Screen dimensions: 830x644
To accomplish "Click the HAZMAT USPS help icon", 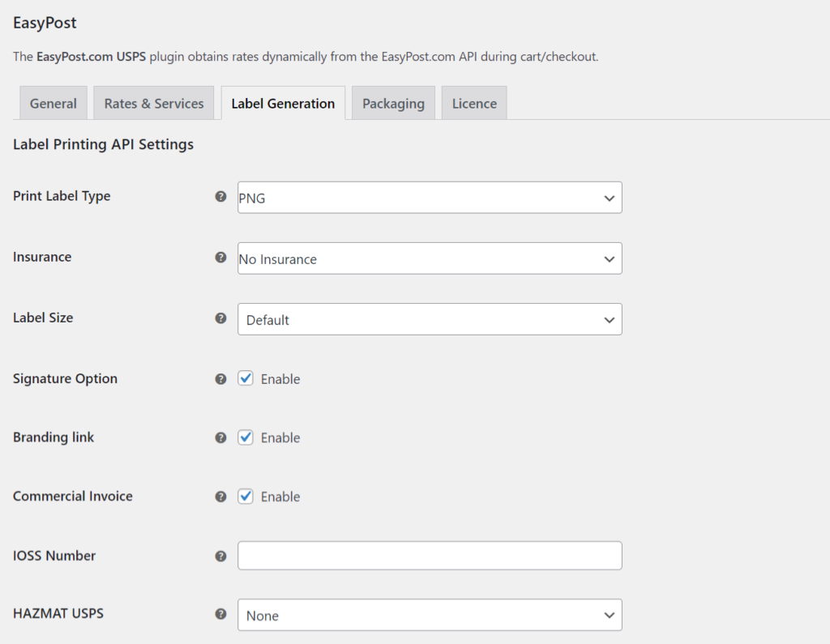I will (220, 614).
